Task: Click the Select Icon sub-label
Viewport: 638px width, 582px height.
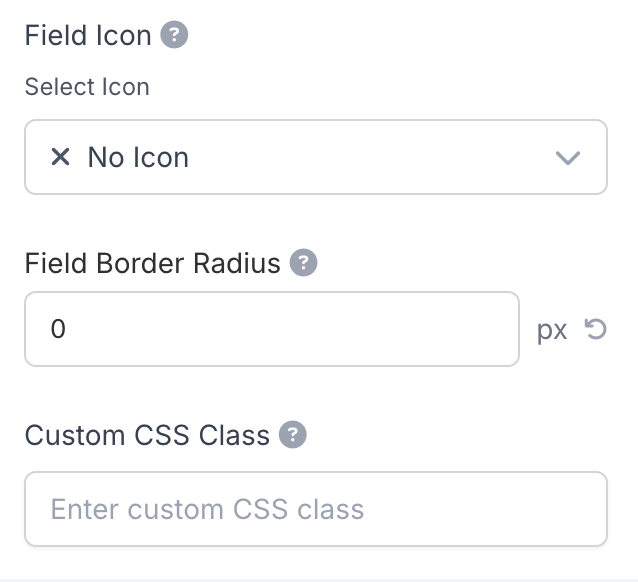Action: [87, 87]
